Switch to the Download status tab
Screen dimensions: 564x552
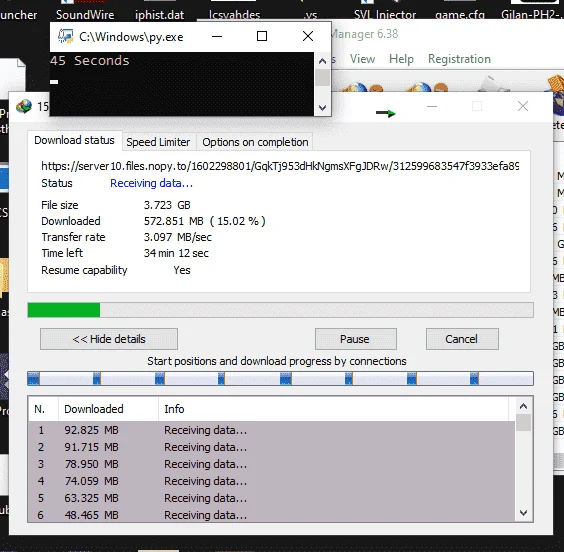(x=74, y=140)
